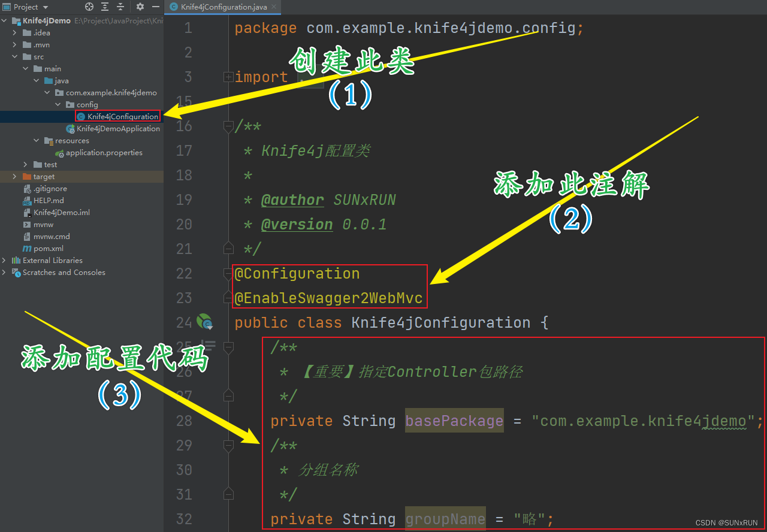Select the .mvn folder row in Project tree
The width and height of the screenshot is (767, 532).
(81, 45)
